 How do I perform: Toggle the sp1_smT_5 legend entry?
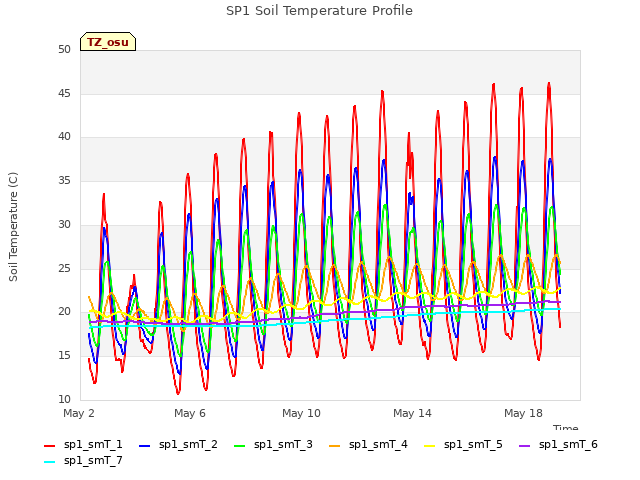pyautogui.click(x=463, y=444)
